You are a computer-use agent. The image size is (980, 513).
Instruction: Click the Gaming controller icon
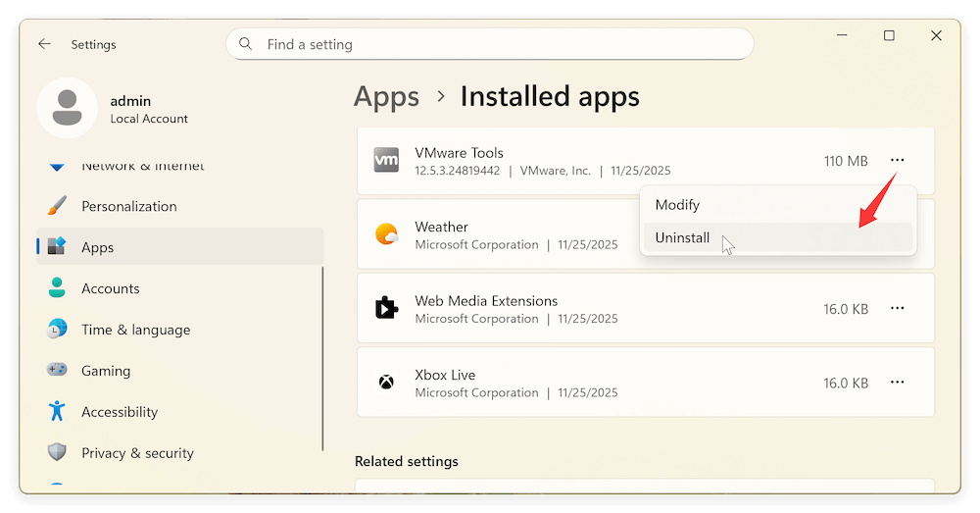[x=57, y=370]
